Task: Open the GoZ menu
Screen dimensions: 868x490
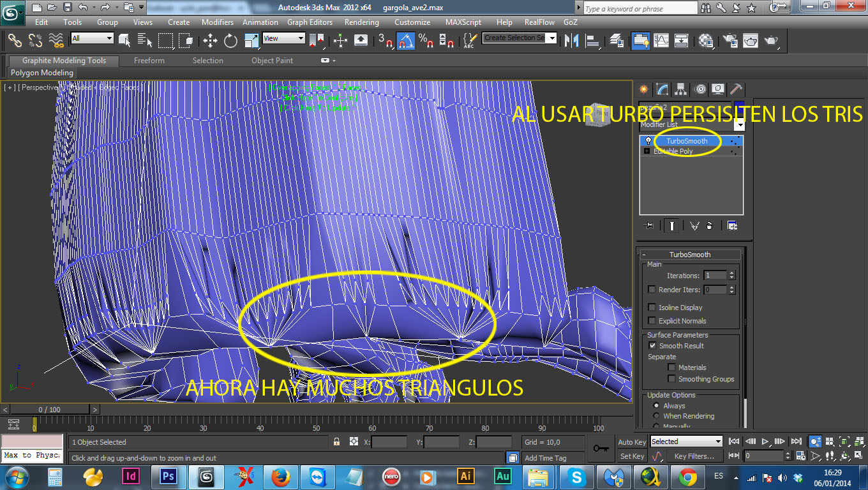Action: (x=570, y=22)
